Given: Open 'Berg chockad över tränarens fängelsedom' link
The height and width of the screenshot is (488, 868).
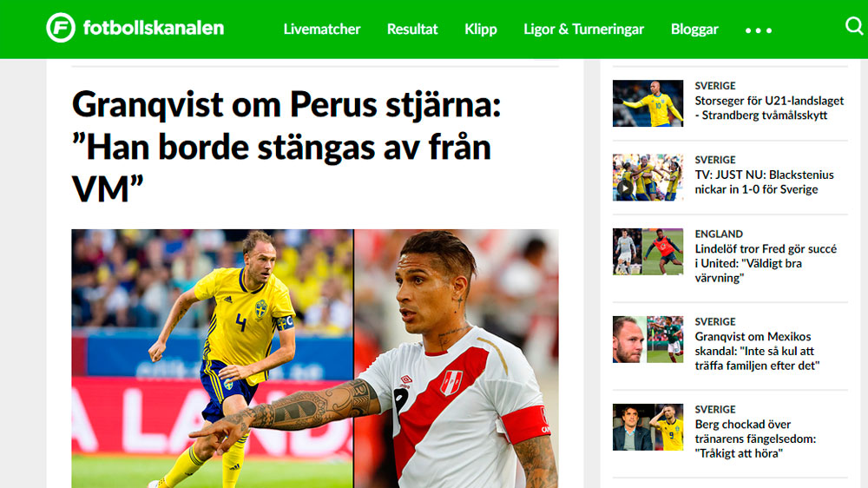Looking at the screenshot, I should click(x=755, y=439).
